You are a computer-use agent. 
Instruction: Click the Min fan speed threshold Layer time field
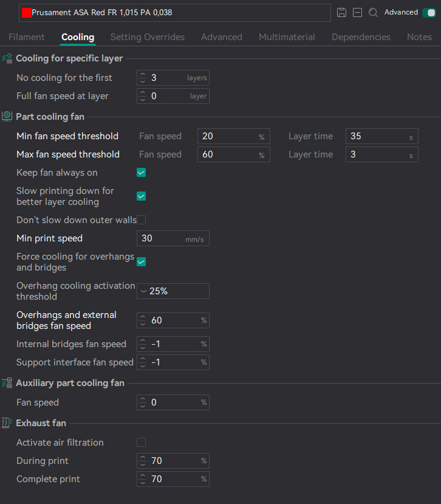[377, 136]
